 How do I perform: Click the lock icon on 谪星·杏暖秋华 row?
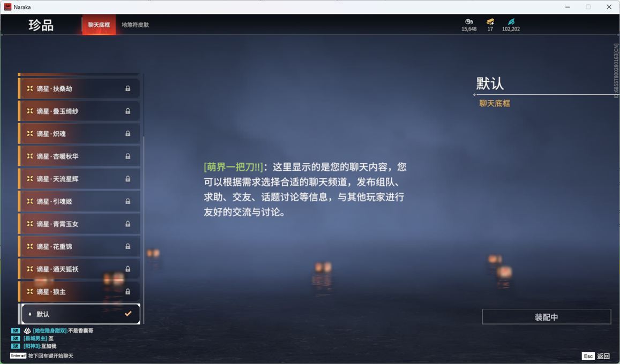point(128,156)
